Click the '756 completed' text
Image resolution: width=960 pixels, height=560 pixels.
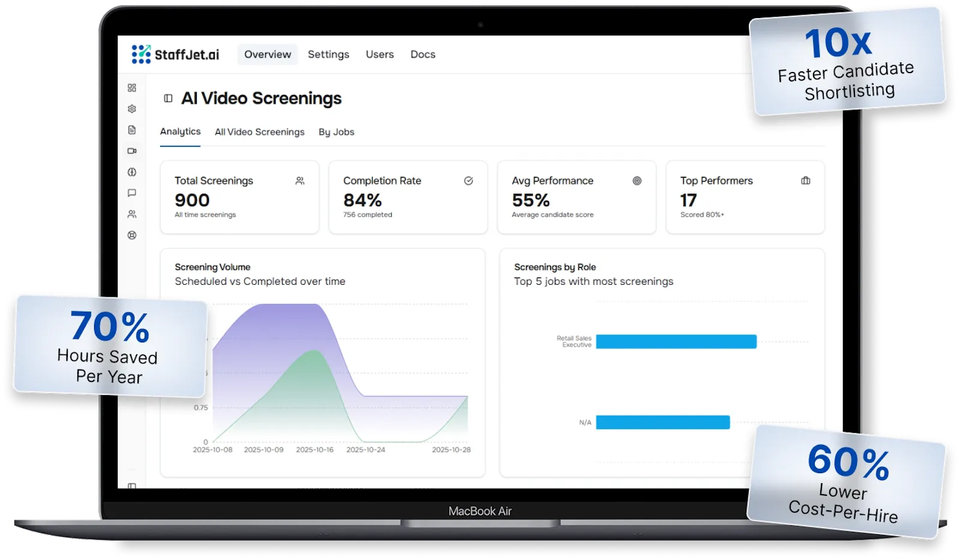tap(368, 215)
